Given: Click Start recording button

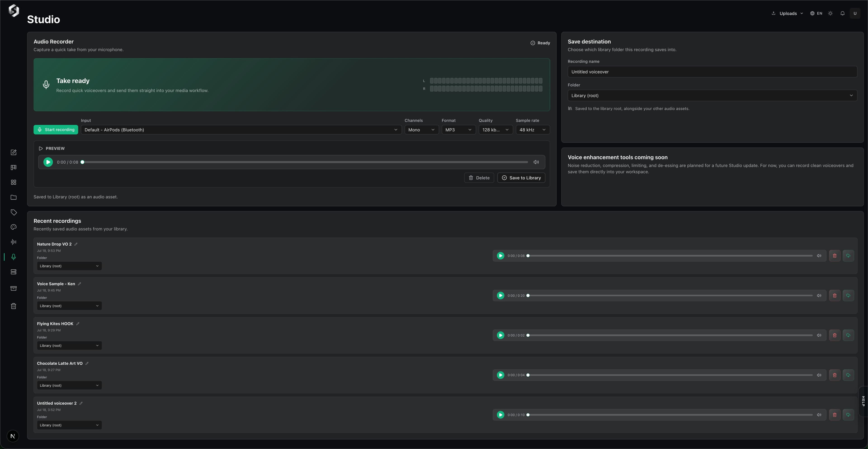Looking at the screenshot, I should (x=56, y=130).
